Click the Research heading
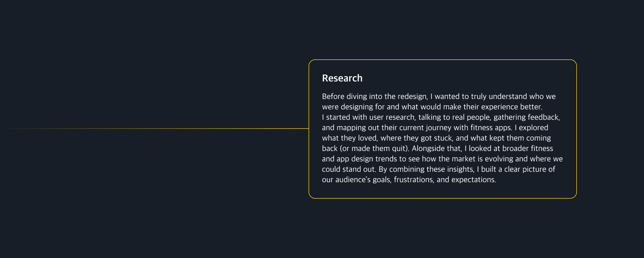 click(x=342, y=78)
